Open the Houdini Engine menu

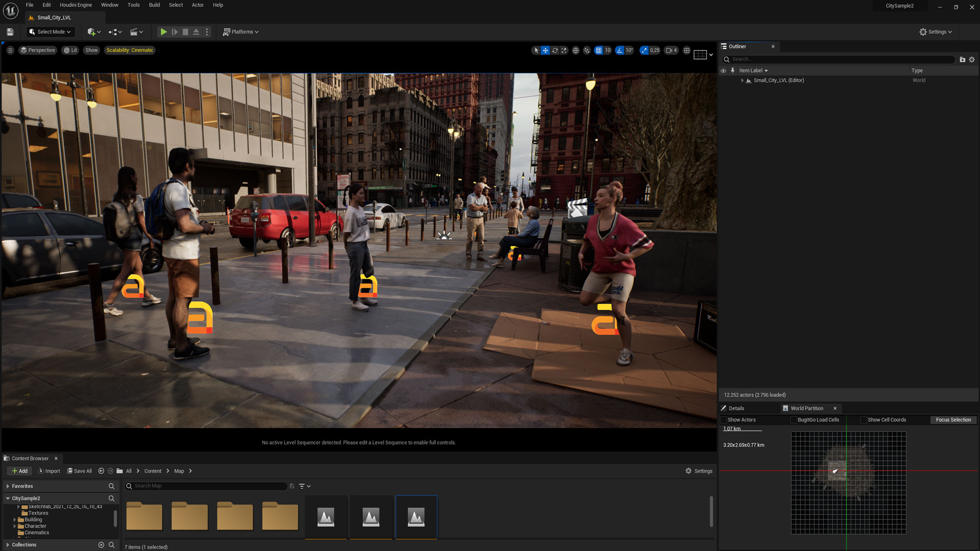pyautogui.click(x=76, y=5)
